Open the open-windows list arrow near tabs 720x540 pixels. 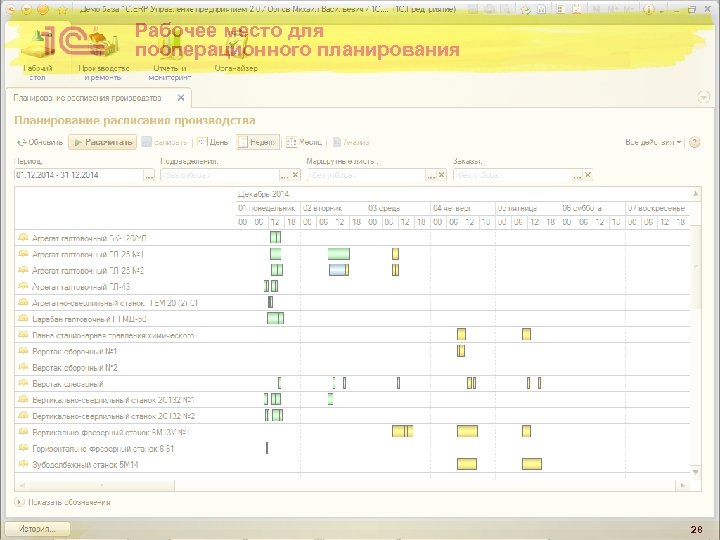pyautogui.click(x=703, y=97)
